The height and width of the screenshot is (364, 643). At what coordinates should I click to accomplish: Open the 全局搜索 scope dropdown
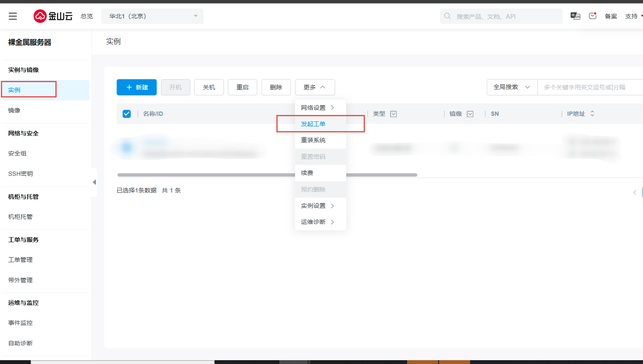(x=512, y=87)
